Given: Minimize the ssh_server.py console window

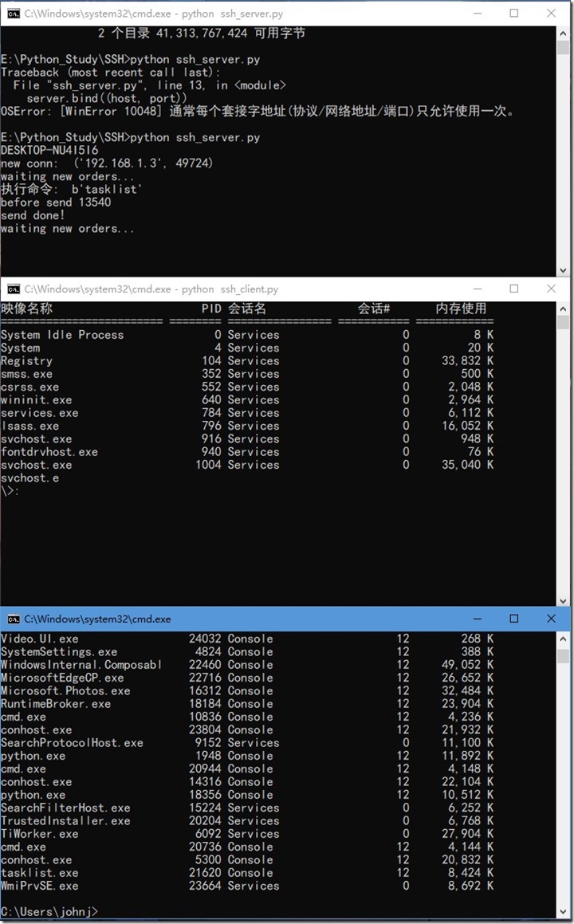Looking at the screenshot, I should point(478,13).
